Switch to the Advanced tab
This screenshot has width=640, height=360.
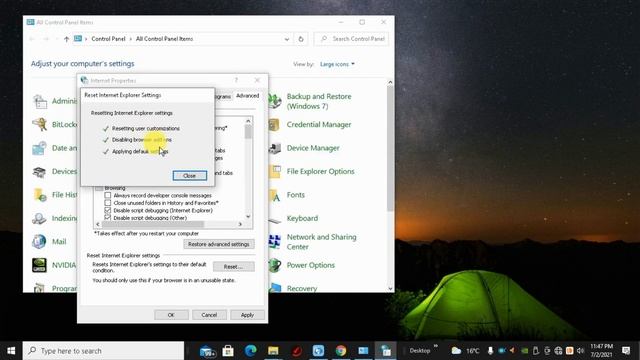pyautogui.click(x=247, y=96)
